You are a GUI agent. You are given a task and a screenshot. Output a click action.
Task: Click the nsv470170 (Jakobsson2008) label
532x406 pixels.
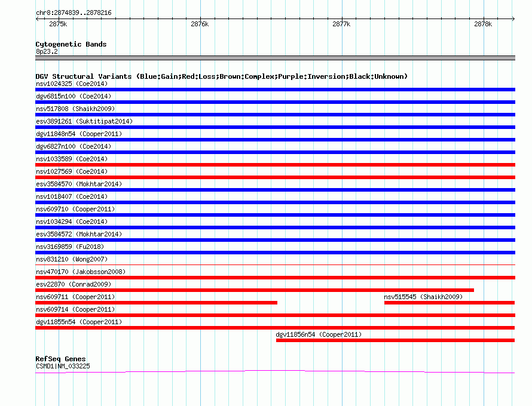[x=81, y=272]
